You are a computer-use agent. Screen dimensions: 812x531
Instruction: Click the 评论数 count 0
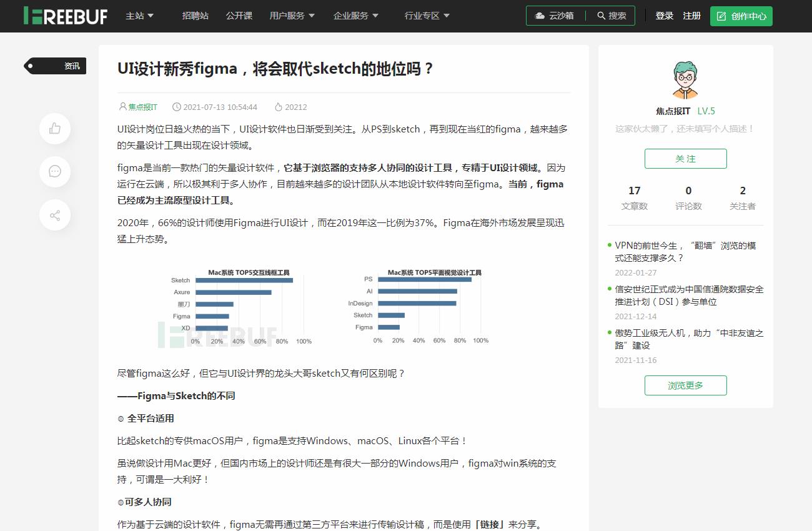tap(688, 191)
